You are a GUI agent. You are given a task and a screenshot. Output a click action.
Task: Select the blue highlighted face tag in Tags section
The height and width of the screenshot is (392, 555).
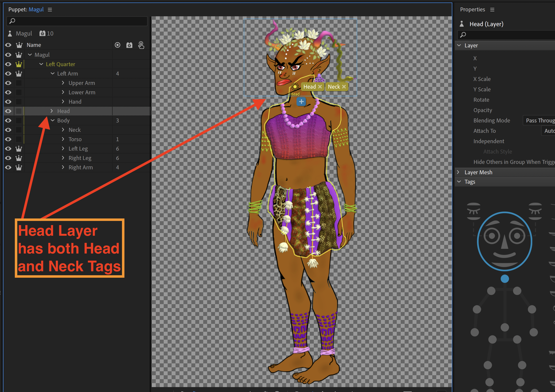(x=504, y=241)
